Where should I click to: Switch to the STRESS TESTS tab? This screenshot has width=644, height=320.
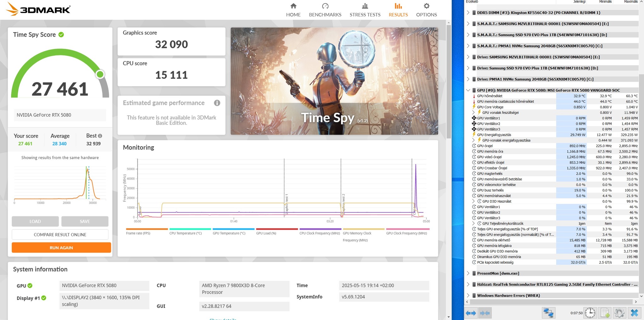[365, 10]
